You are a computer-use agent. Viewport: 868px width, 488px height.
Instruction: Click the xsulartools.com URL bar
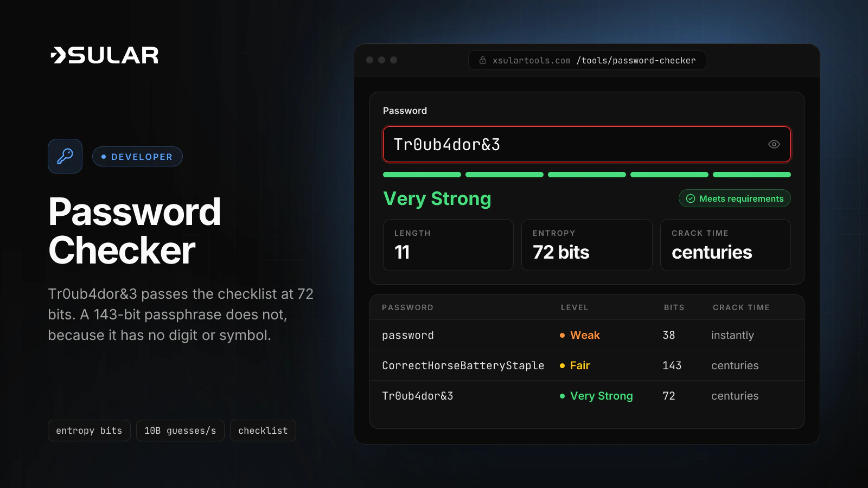click(x=587, y=60)
